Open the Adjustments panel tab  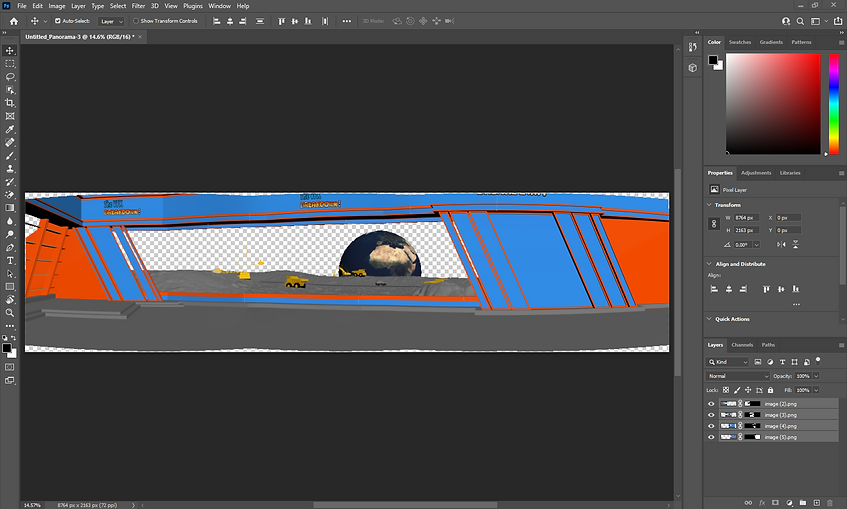pos(755,173)
